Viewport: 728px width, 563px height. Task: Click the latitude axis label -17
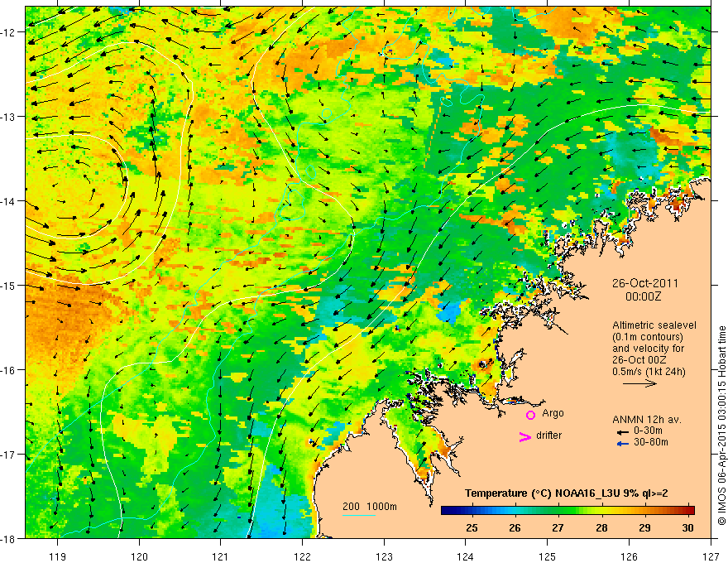click(8, 455)
